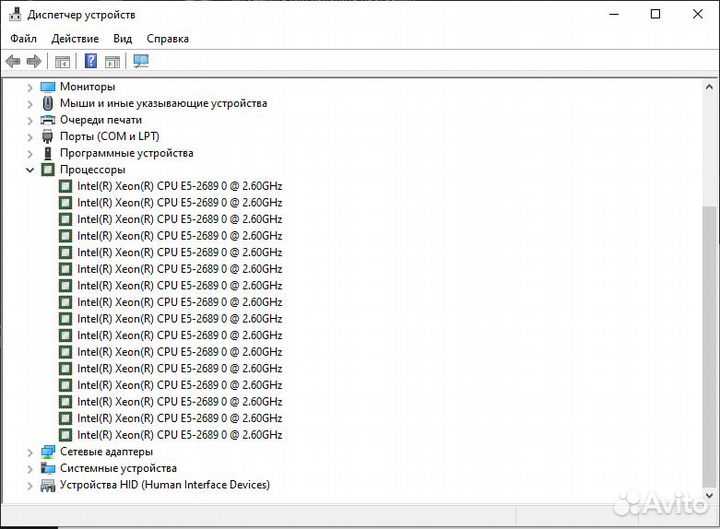Open the Вид menu
This screenshot has height=529, width=720.
[x=123, y=39]
